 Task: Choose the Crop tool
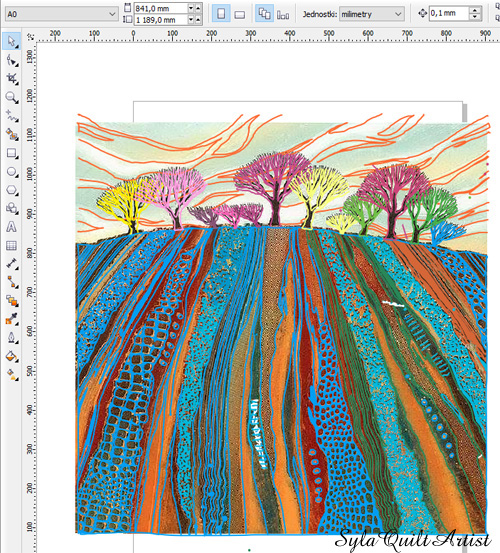(12, 79)
